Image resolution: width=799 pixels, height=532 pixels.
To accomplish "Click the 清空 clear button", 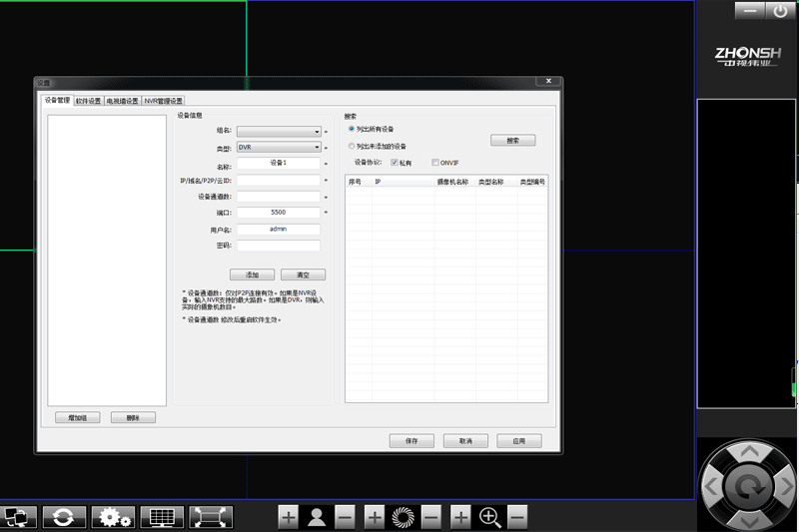I will click(x=304, y=274).
